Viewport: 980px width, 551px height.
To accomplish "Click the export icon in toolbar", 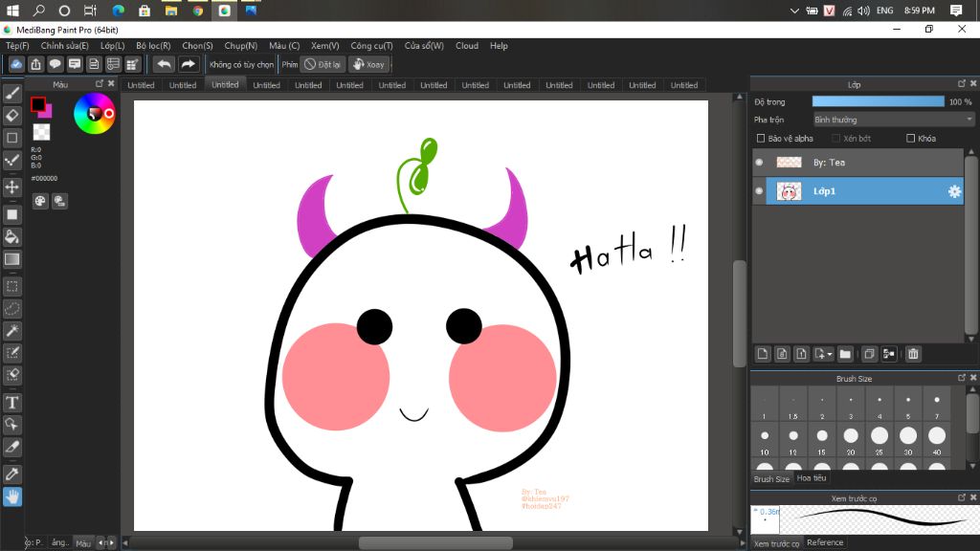I will [35, 64].
